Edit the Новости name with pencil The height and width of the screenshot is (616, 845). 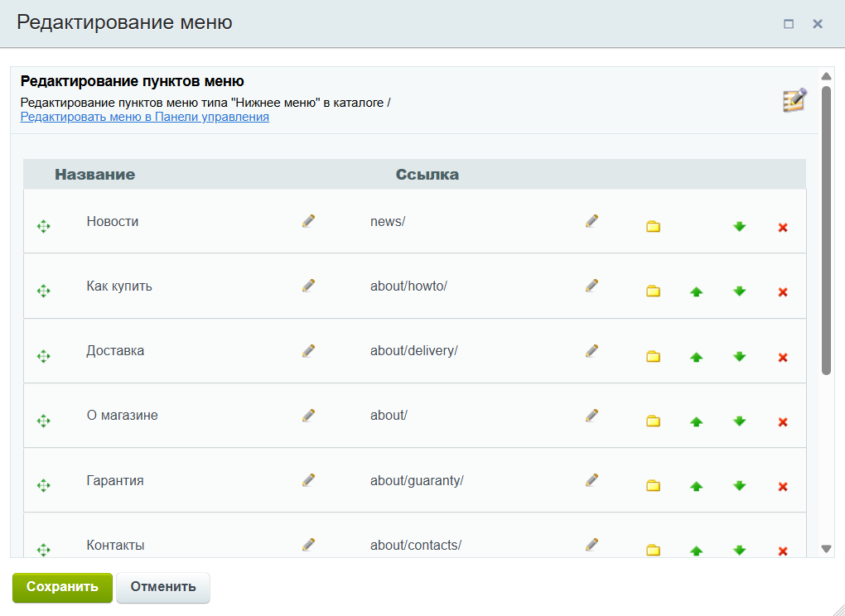(x=309, y=221)
